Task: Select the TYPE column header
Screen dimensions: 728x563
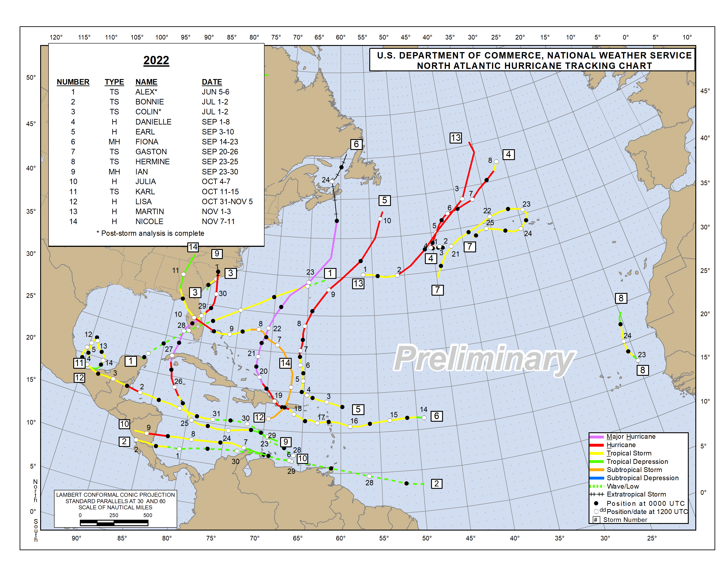Action: 114,82
